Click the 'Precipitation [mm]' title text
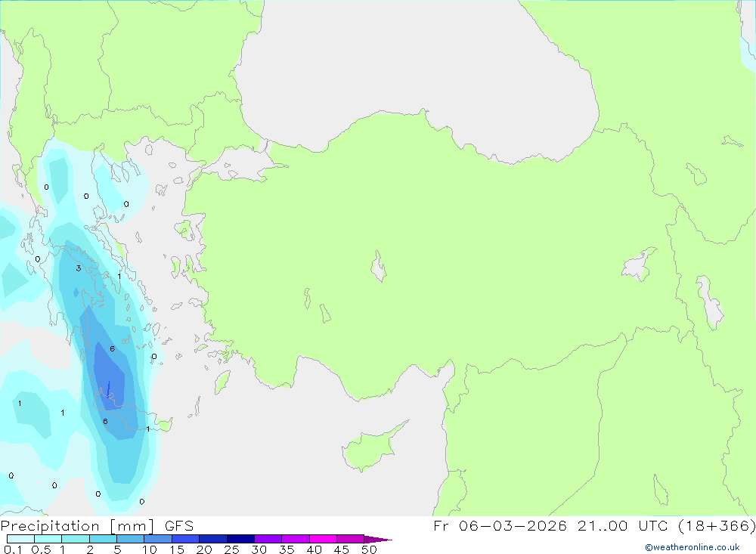The height and width of the screenshot is (554, 756). 77,526
